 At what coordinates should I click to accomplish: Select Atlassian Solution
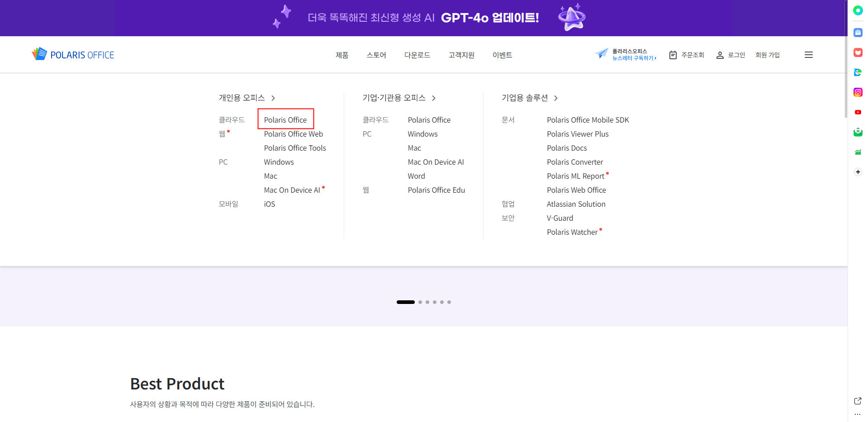click(x=576, y=204)
